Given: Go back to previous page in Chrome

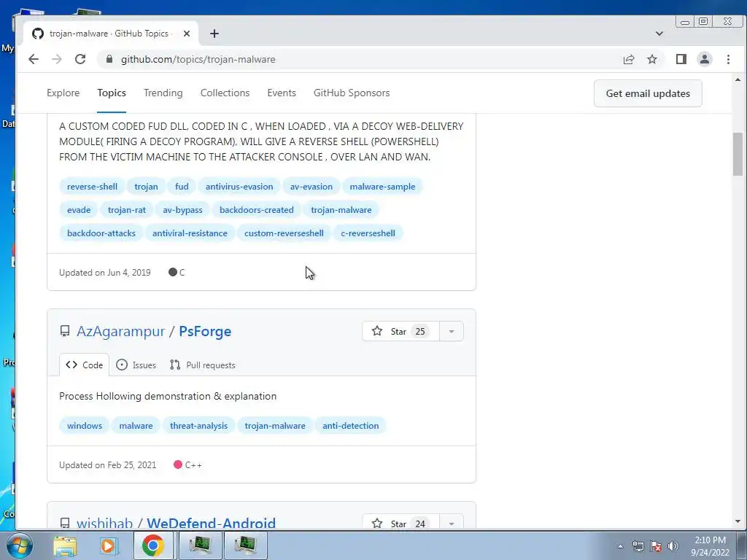Looking at the screenshot, I should coord(34,59).
